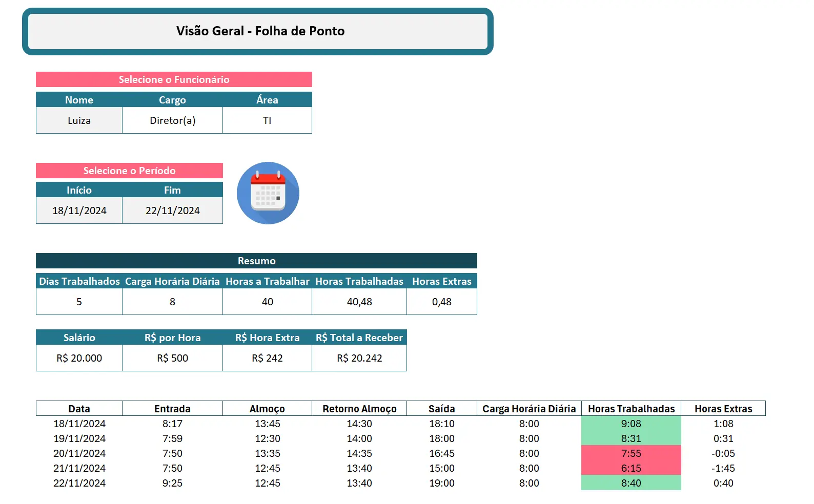Click the calendar icon

tap(268, 193)
